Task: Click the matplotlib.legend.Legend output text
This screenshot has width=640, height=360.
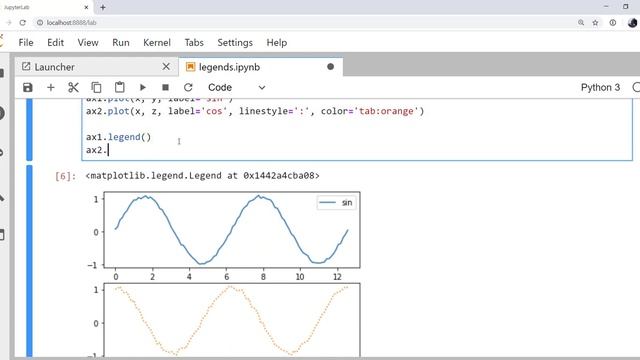Action: (x=202, y=176)
